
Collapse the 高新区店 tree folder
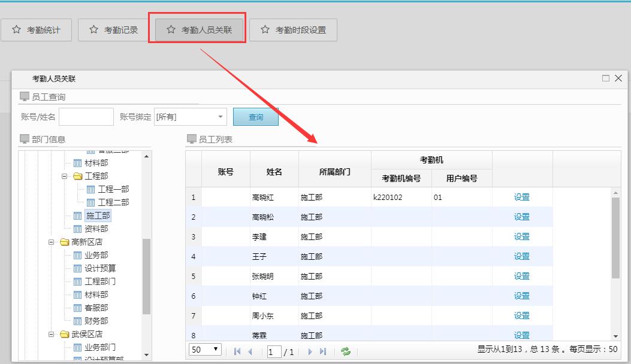pos(52,242)
